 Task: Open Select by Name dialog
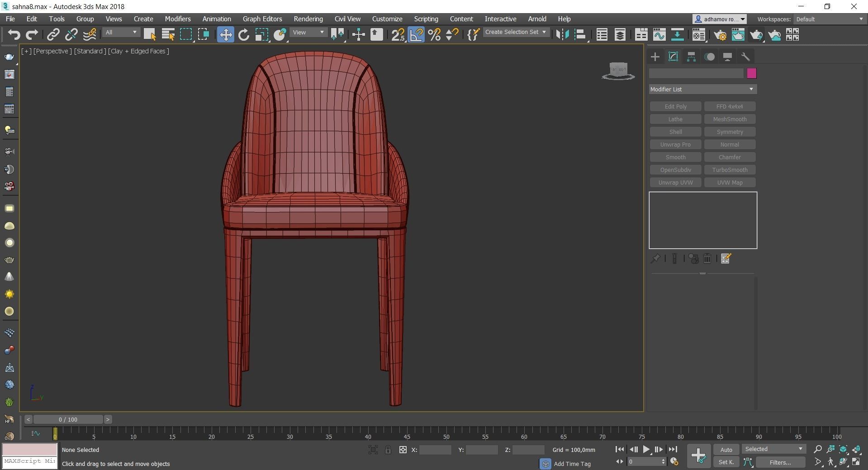click(x=168, y=35)
